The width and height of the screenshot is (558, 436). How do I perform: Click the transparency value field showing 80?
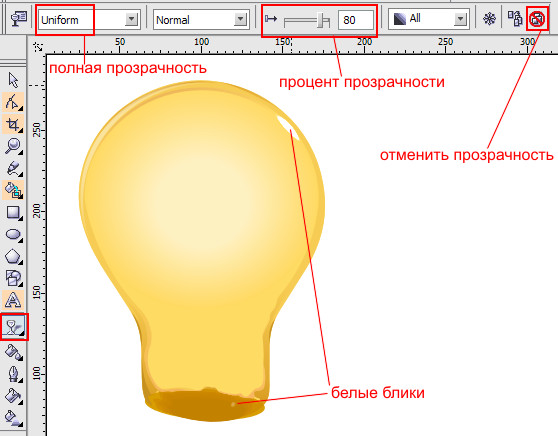point(356,20)
